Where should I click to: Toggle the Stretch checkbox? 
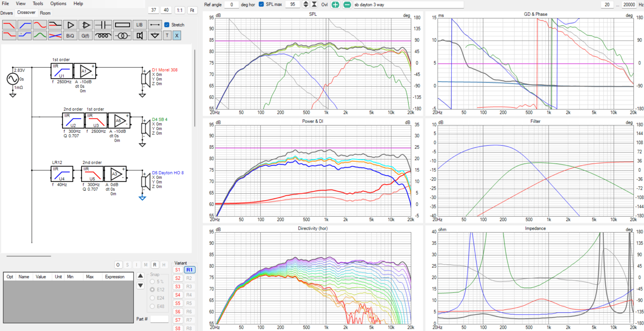point(167,25)
